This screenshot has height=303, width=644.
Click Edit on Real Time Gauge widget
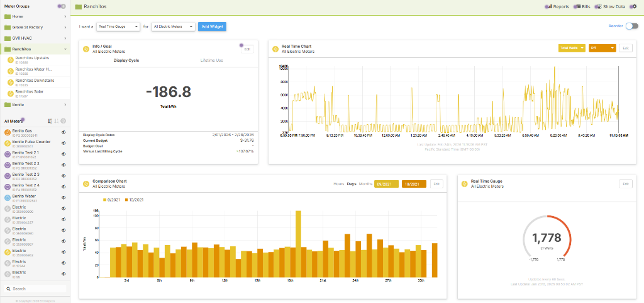pyautogui.click(x=626, y=184)
